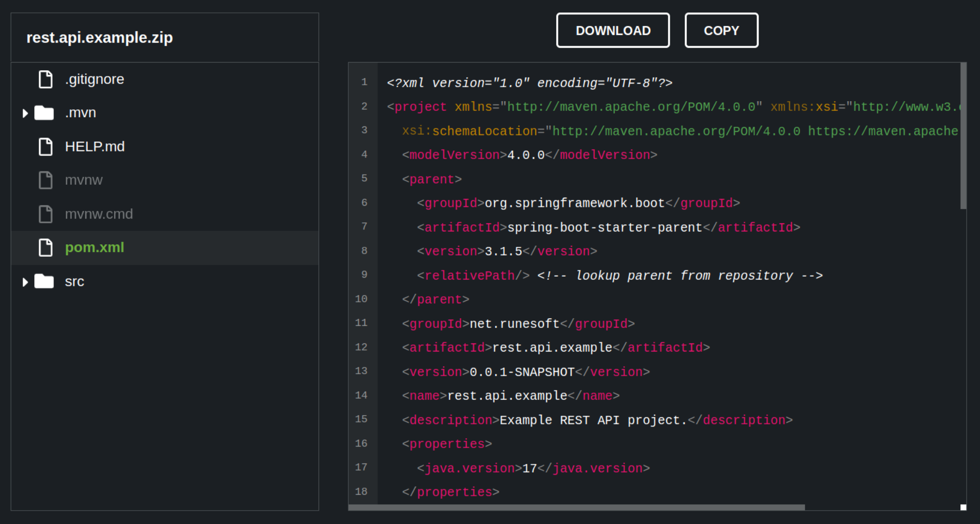Copy the pom.xml contents

click(721, 31)
